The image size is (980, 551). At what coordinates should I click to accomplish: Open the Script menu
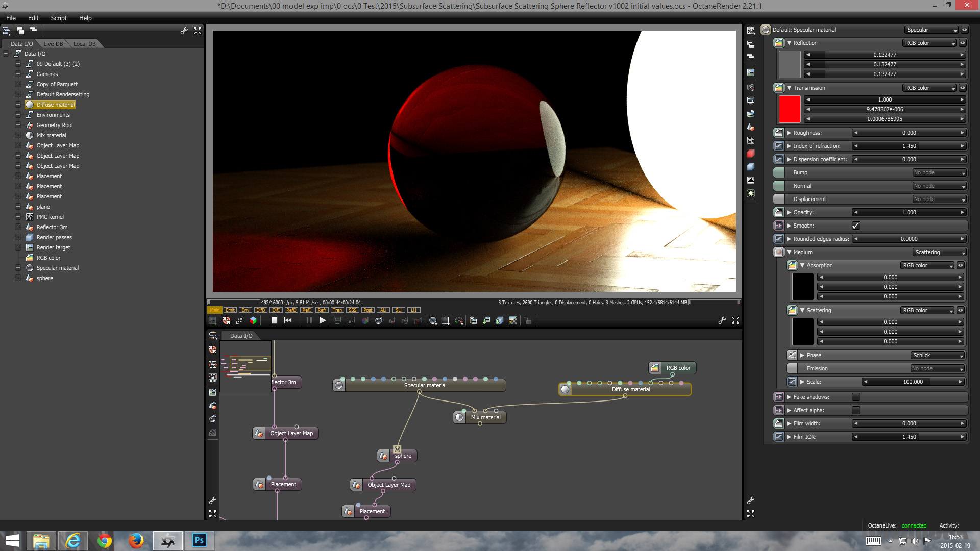pyautogui.click(x=59, y=18)
